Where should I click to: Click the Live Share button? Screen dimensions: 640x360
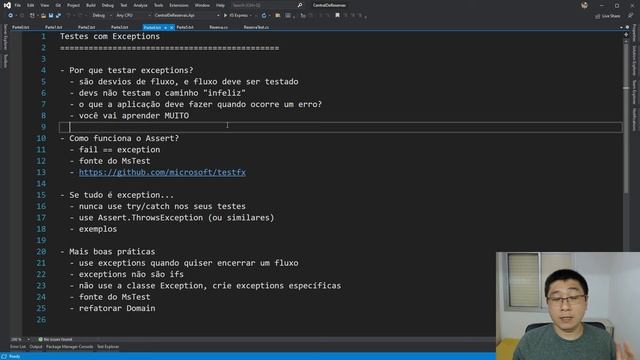point(608,16)
